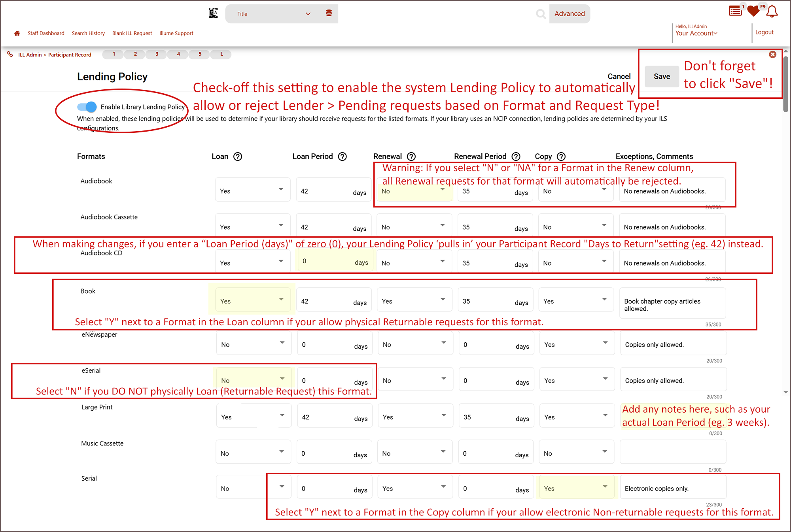Open the request list icon with badge
791x532 pixels.
[x=735, y=11]
